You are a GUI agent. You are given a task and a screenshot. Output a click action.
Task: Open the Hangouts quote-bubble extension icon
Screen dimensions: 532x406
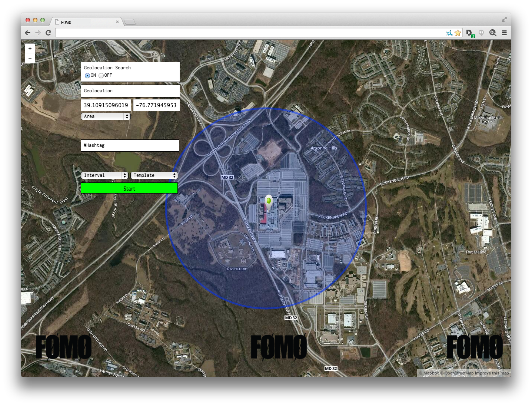coord(481,33)
